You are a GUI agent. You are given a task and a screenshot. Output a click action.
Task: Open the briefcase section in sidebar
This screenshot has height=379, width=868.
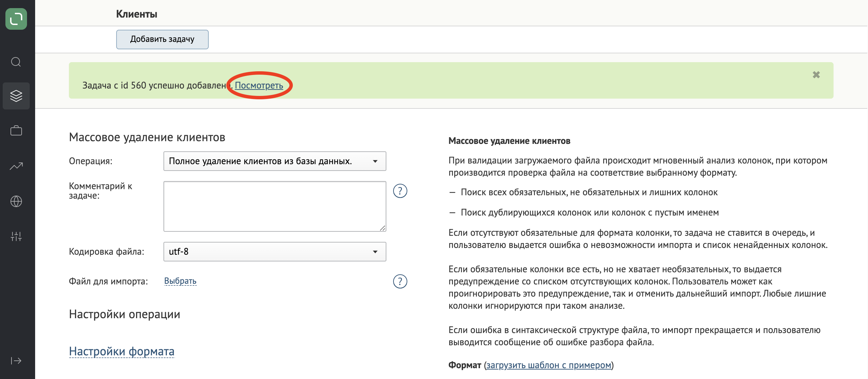16,130
